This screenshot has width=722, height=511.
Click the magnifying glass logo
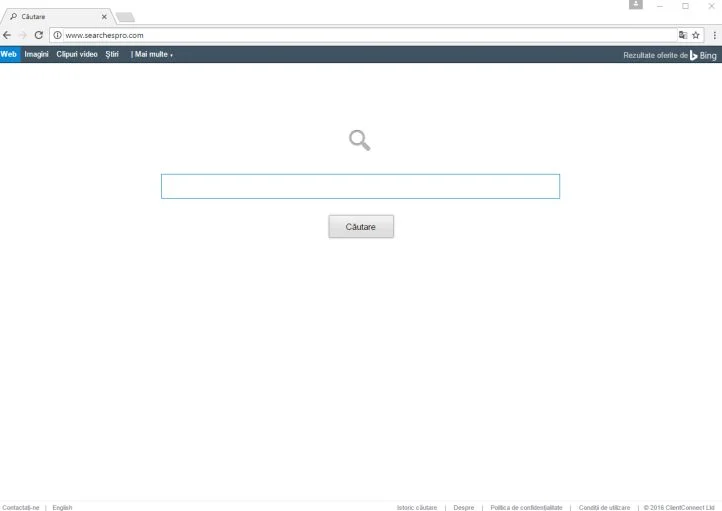coord(360,140)
